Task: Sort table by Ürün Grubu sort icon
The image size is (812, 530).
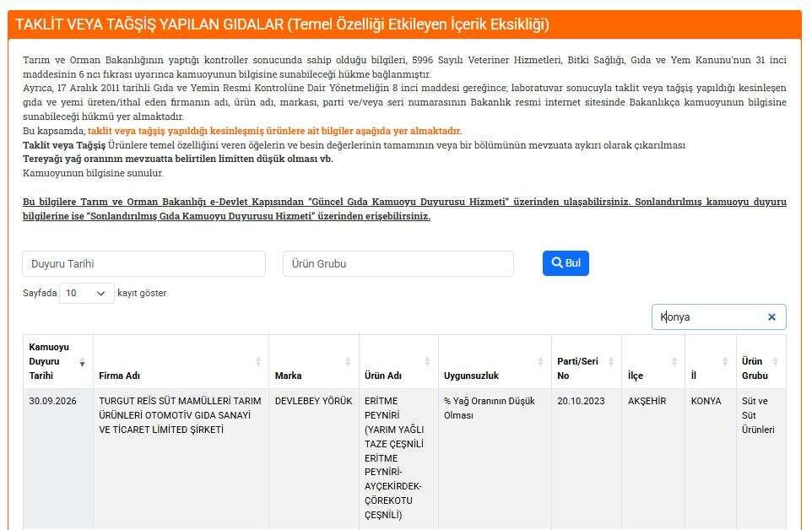Action: point(775,362)
